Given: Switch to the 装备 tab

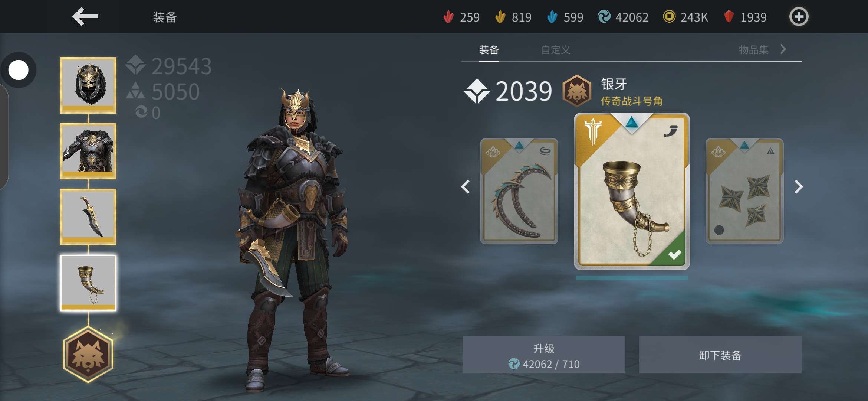Looking at the screenshot, I should pos(489,50).
